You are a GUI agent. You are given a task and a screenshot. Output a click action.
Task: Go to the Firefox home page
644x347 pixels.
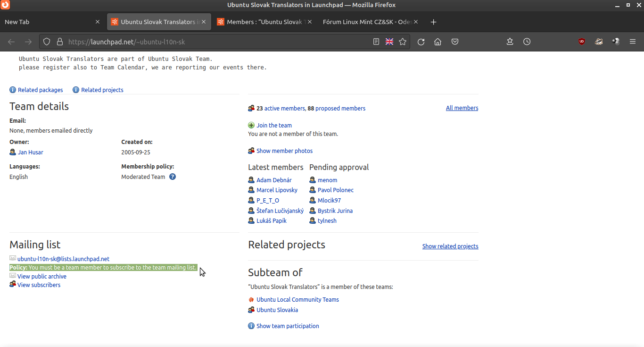(x=438, y=42)
